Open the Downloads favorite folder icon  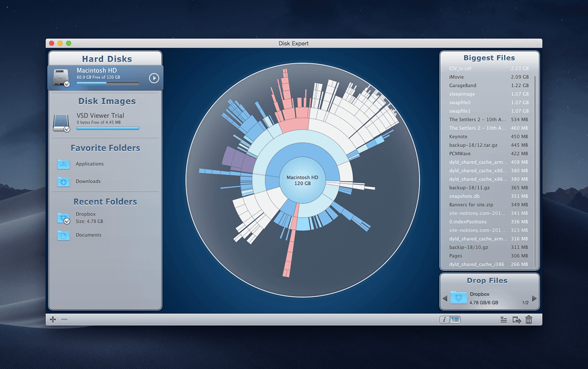(63, 181)
